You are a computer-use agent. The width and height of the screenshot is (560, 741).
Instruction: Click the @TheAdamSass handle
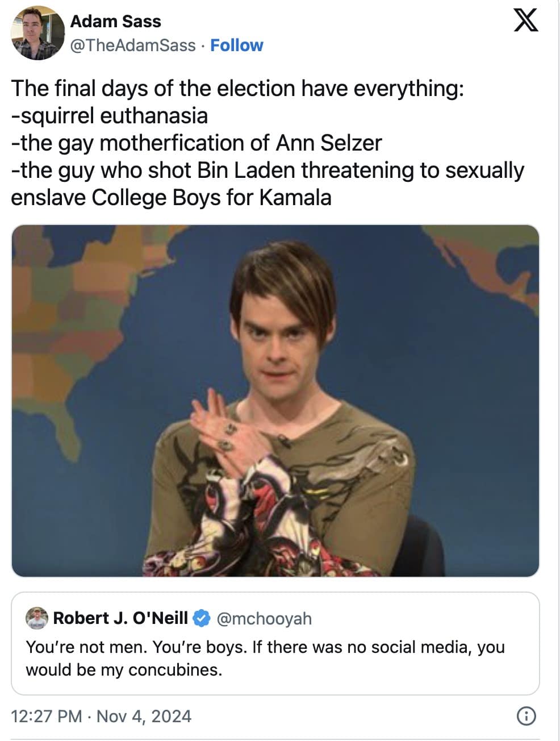pos(133,45)
